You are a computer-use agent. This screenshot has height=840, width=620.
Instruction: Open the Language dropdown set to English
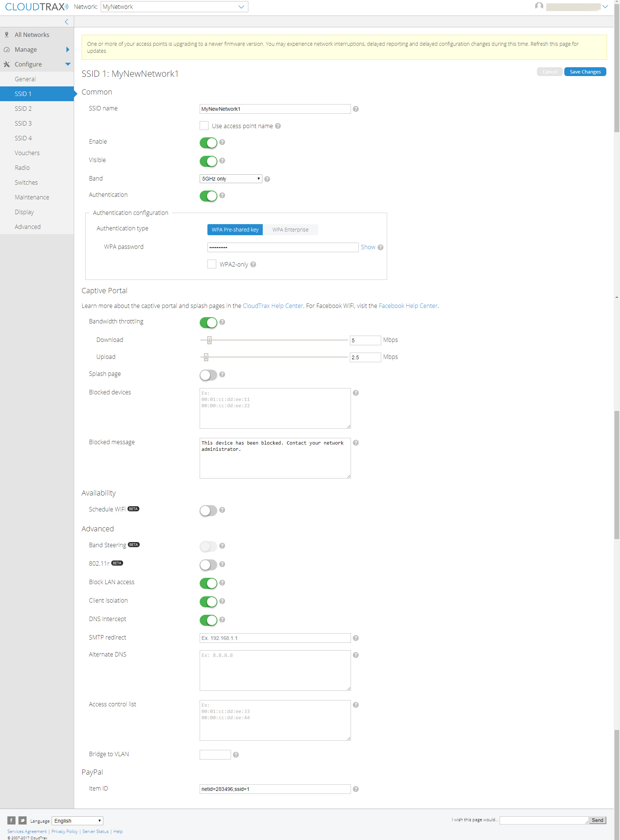[x=77, y=821]
